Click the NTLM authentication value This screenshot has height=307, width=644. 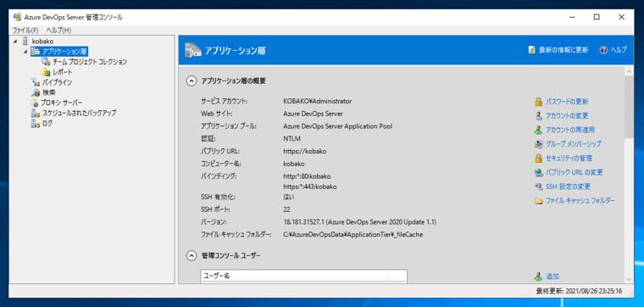pos(291,138)
